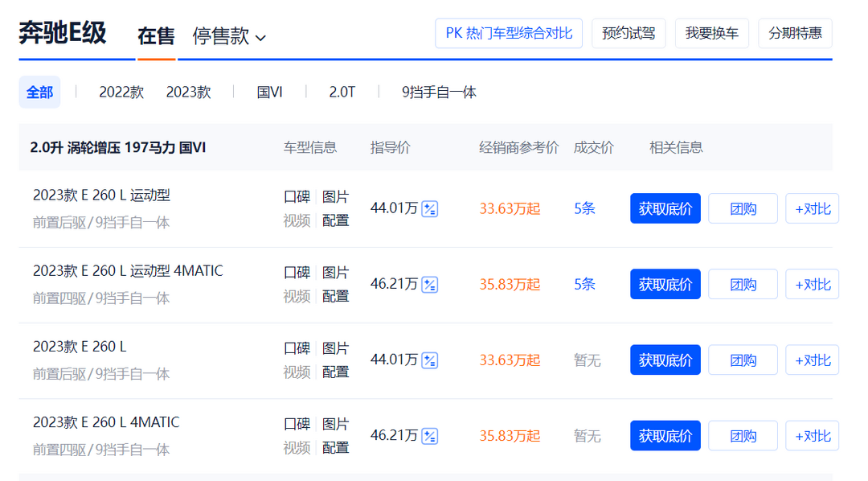Screen dimensions: 868x481
Task: View 配置 for E 260 L 运动型 4MATIC
Action: pos(335,297)
